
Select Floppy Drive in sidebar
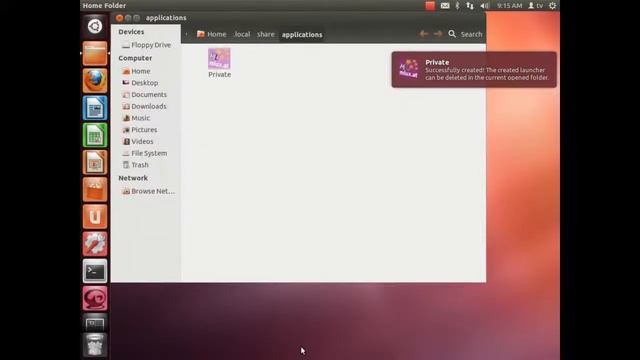[146, 45]
